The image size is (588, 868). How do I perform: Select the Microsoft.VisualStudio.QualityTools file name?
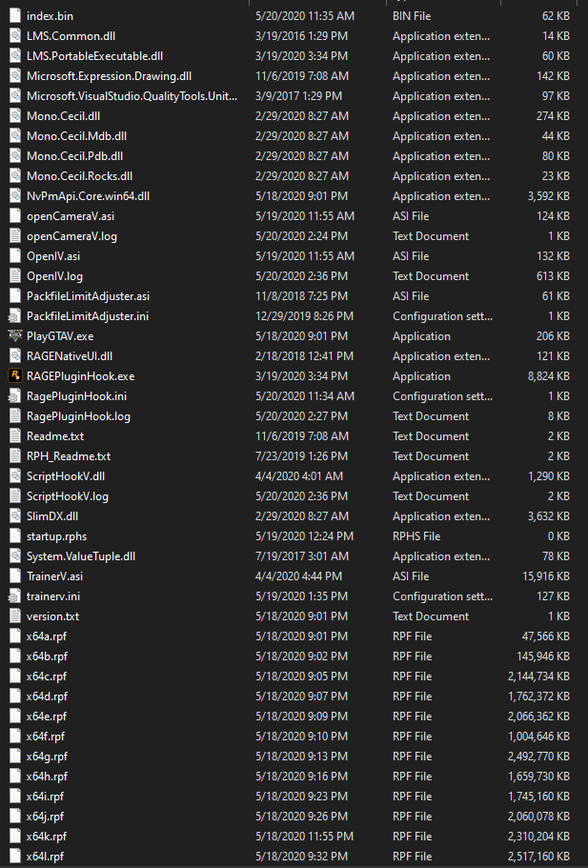click(132, 96)
